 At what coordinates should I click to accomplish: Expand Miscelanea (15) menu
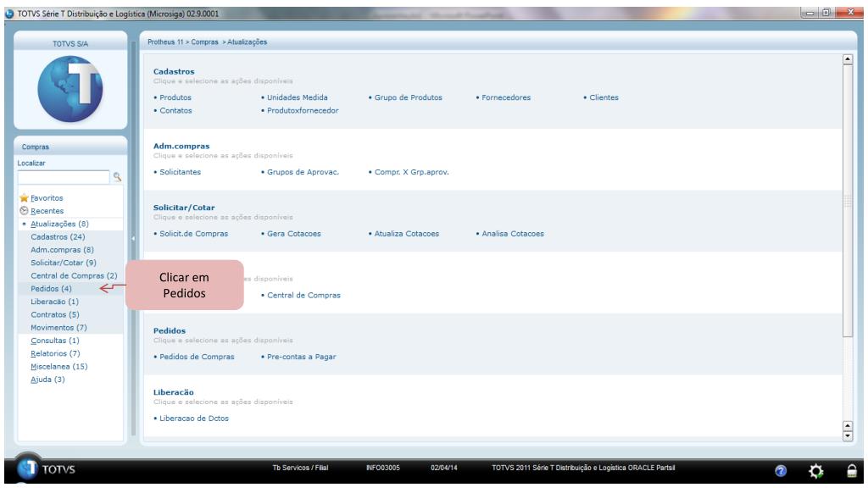tap(58, 366)
